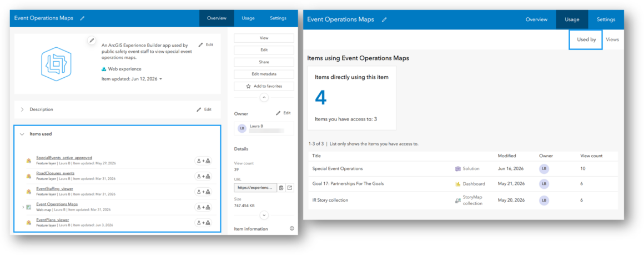
Task: Copy the item URL to clipboard
Action: coord(281,188)
